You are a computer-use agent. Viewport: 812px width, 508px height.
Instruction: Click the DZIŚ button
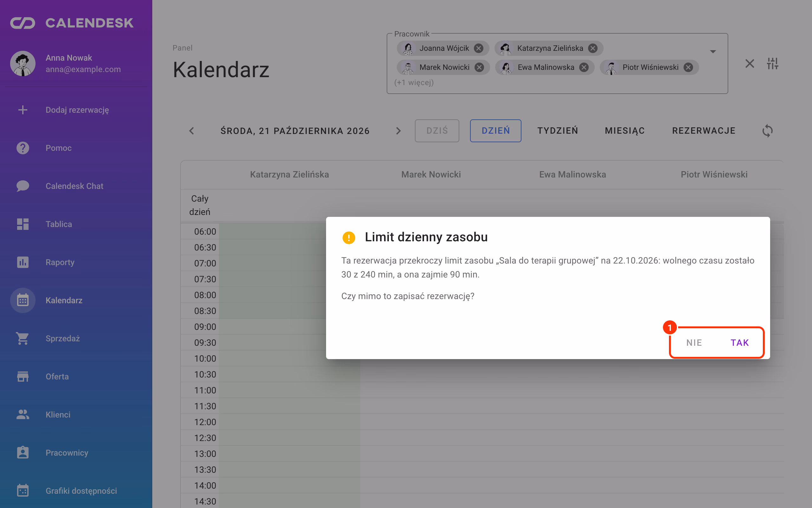click(437, 131)
